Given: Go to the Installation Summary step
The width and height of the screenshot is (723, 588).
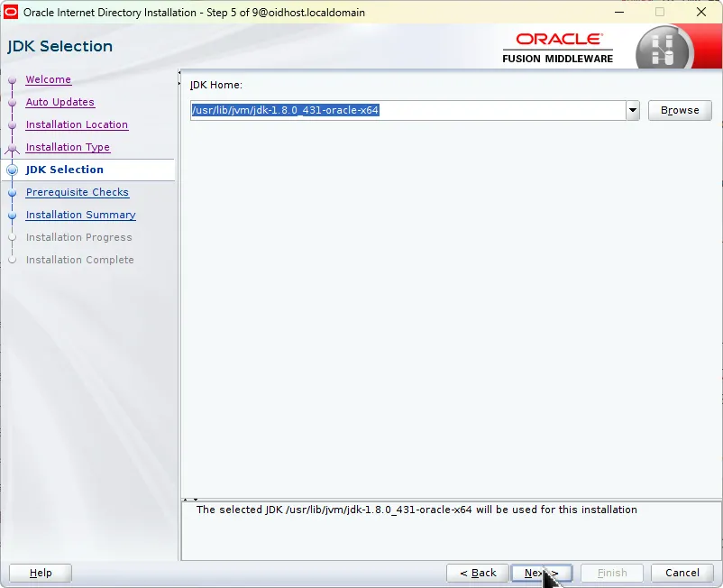Looking at the screenshot, I should [81, 215].
